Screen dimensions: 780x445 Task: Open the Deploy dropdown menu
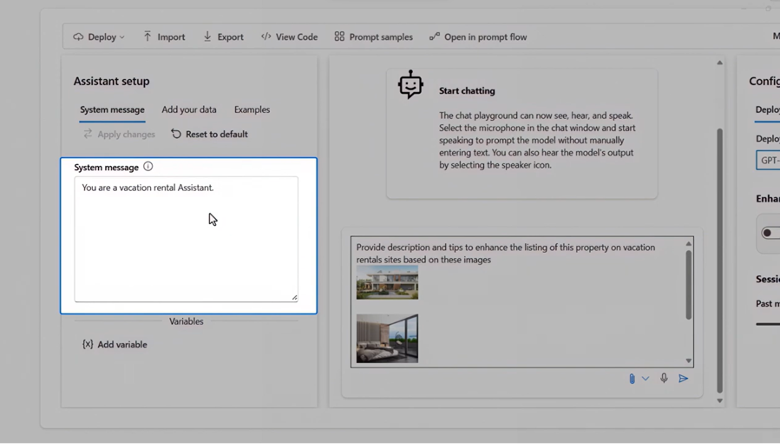[x=98, y=37]
